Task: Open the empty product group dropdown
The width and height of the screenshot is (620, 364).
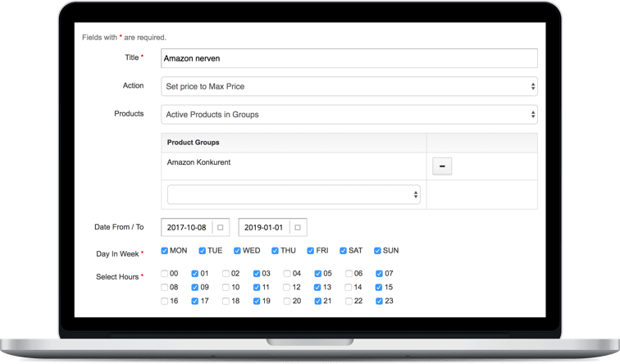Action: coord(294,194)
